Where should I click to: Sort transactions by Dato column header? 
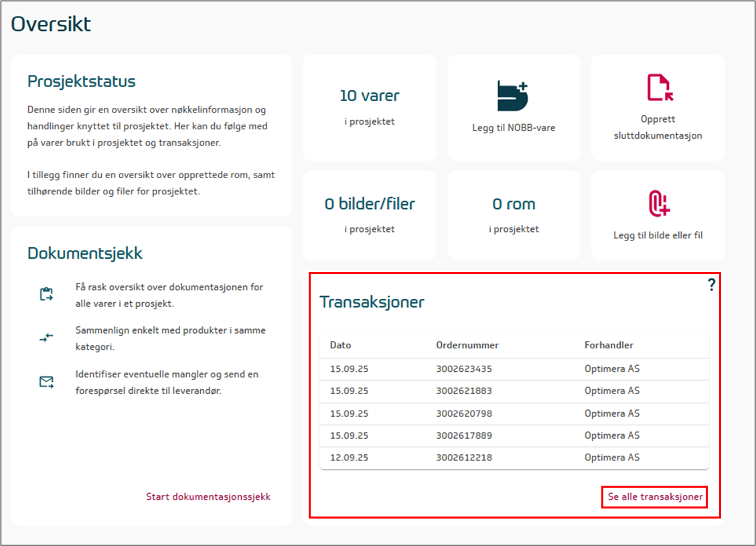[340, 345]
